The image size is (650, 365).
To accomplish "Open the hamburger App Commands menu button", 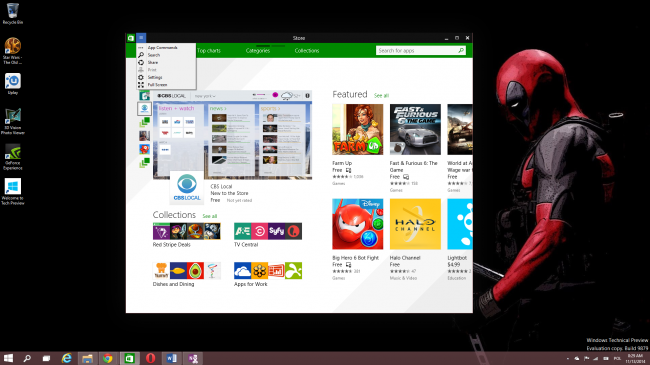I will (141, 38).
